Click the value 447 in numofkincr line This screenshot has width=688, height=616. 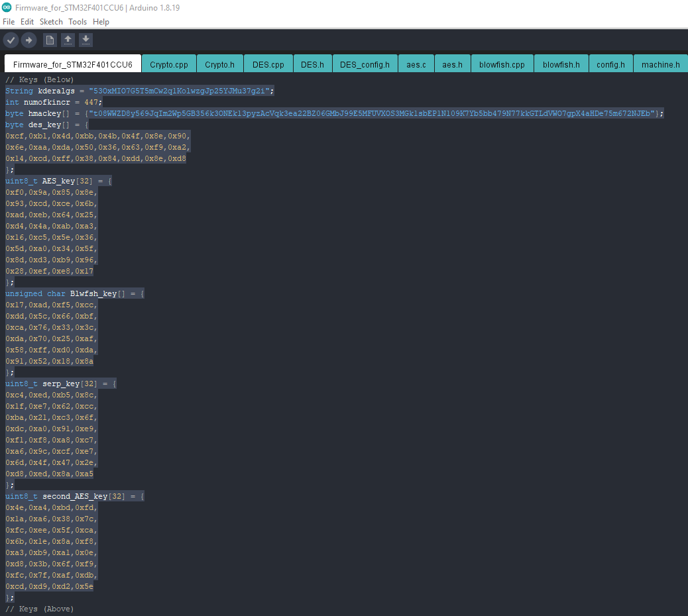point(91,102)
